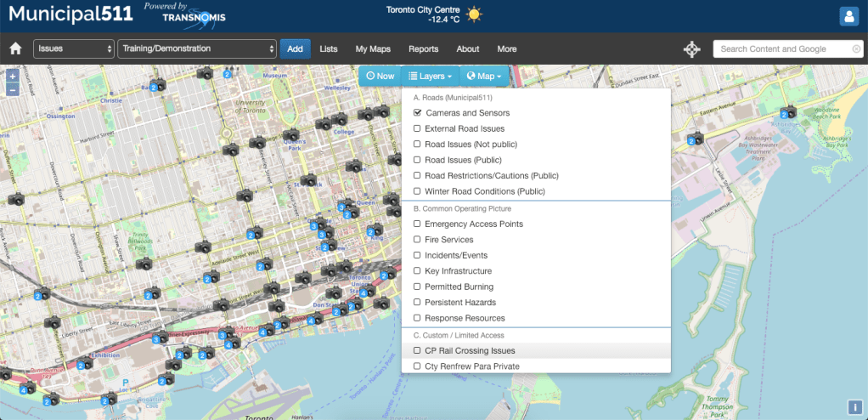Click the locate-me crosshair icon
The height and width of the screenshot is (420, 868).
(692, 49)
